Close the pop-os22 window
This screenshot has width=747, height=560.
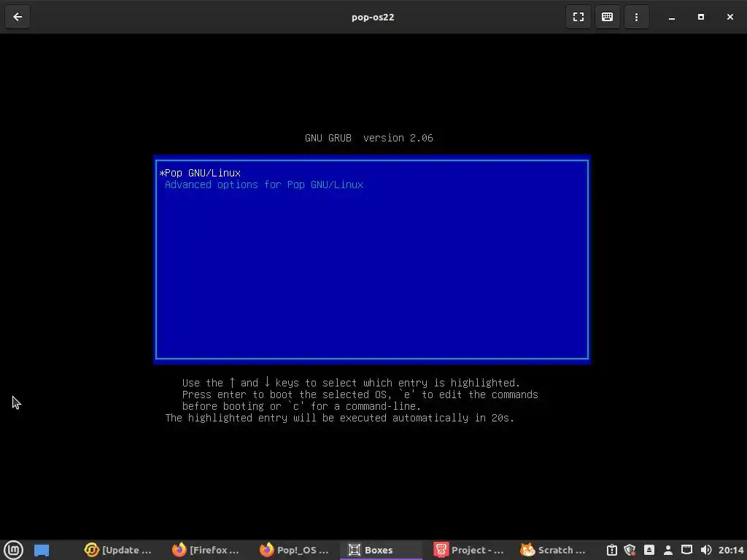coord(729,17)
